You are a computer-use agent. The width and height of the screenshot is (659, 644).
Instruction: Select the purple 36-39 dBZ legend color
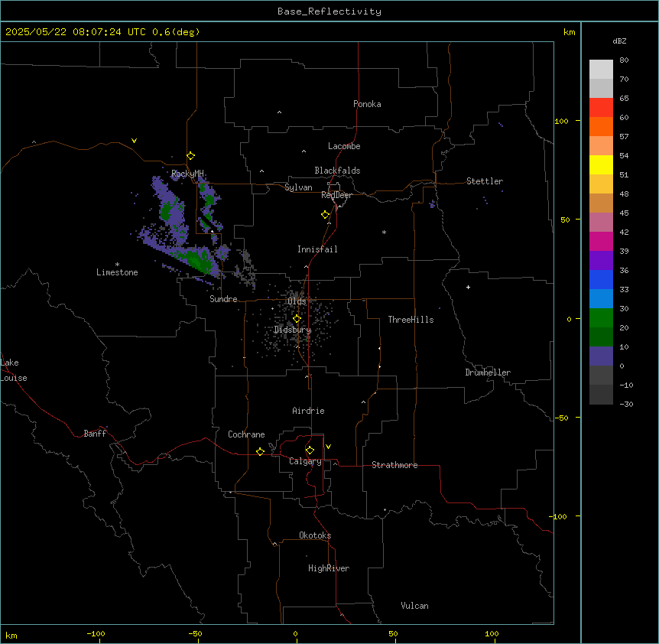(601, 260)
